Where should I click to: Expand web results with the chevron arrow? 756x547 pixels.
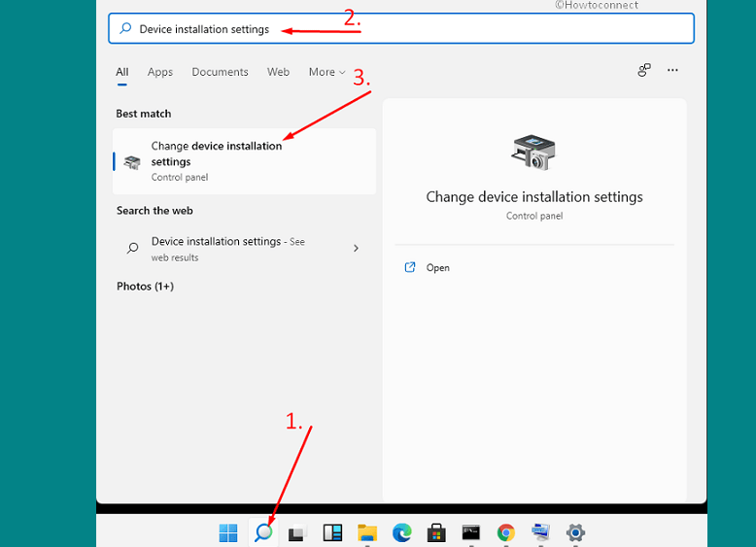coord(356,248)
